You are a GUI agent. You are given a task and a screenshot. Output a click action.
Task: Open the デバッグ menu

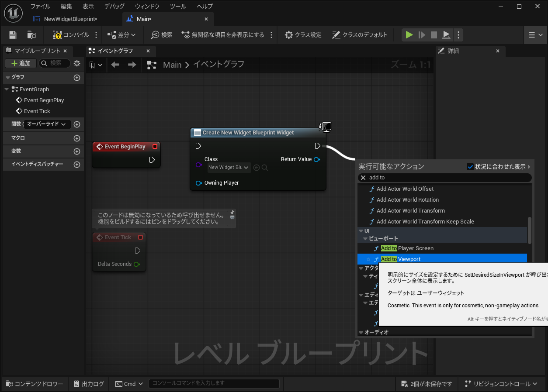(x=114, y=7)
